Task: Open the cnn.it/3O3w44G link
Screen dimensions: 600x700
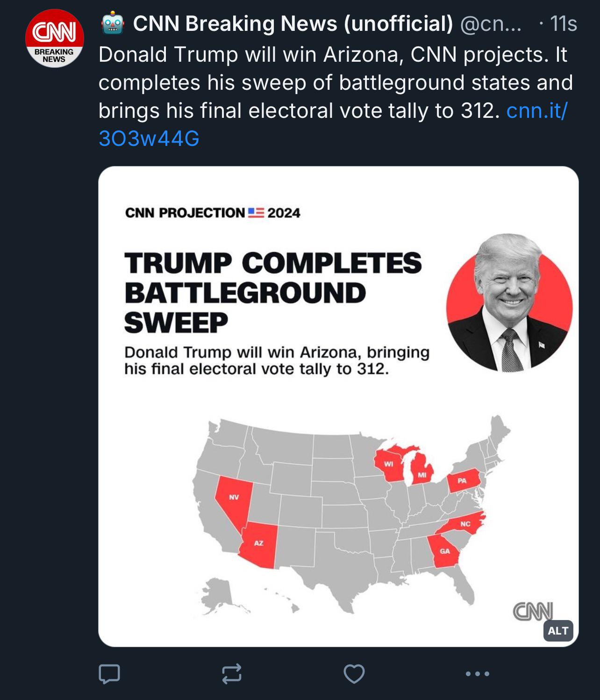Action: pyautogui.click(x=536, y=111)
